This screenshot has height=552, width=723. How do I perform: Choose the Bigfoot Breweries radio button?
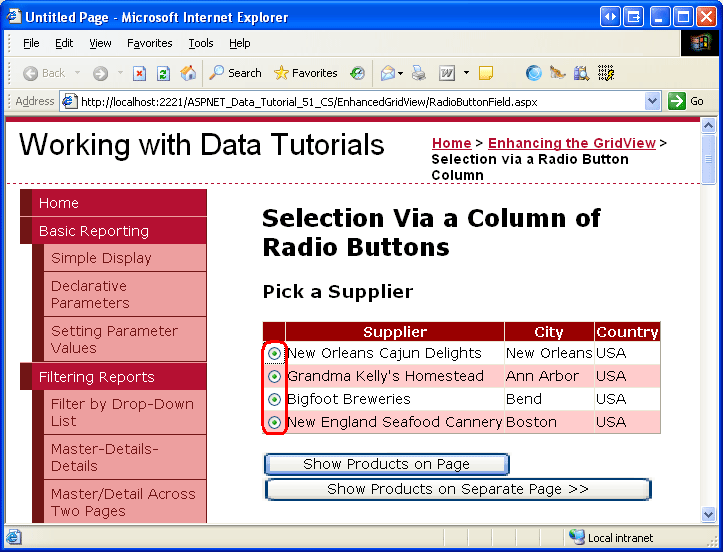pyautogui.click(x=274, y=399)
